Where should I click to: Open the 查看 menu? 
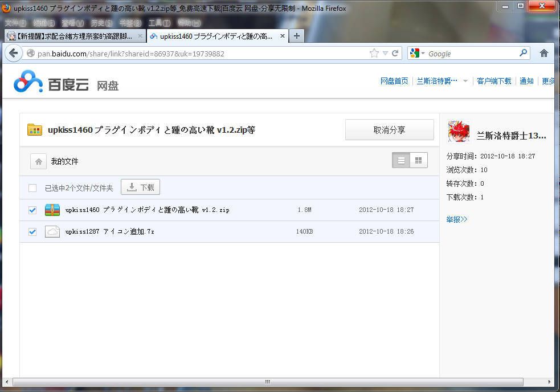72,23
